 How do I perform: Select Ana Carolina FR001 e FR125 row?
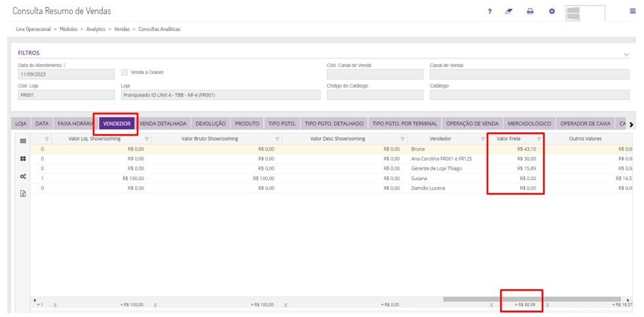(330, 158)
